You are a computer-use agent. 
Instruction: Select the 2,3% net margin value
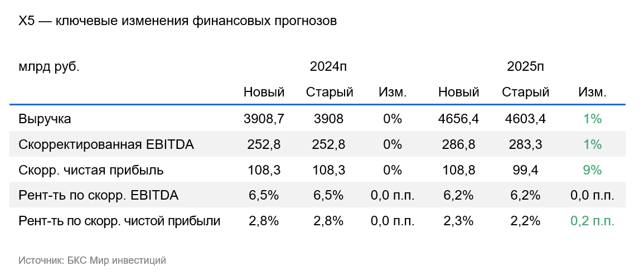[459, 221]
